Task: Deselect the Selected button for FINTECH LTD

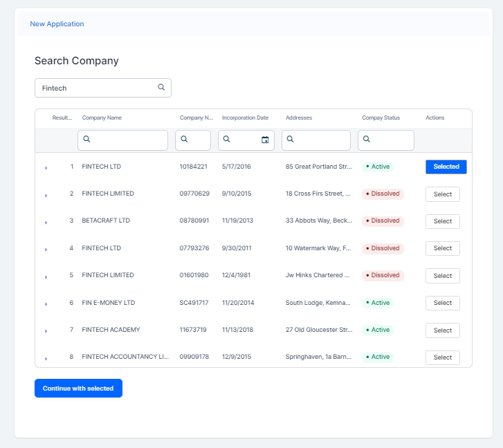Action: [446, 167]
